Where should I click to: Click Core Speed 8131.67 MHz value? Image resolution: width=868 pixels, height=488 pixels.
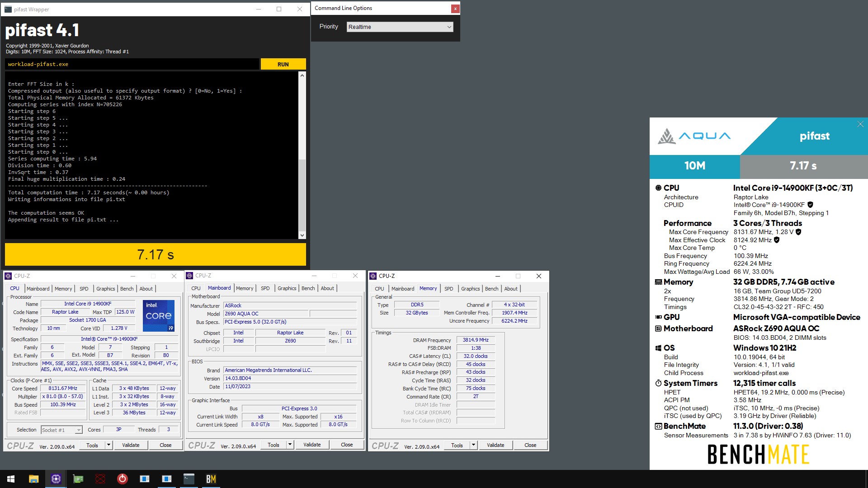(x=63, y=389)
